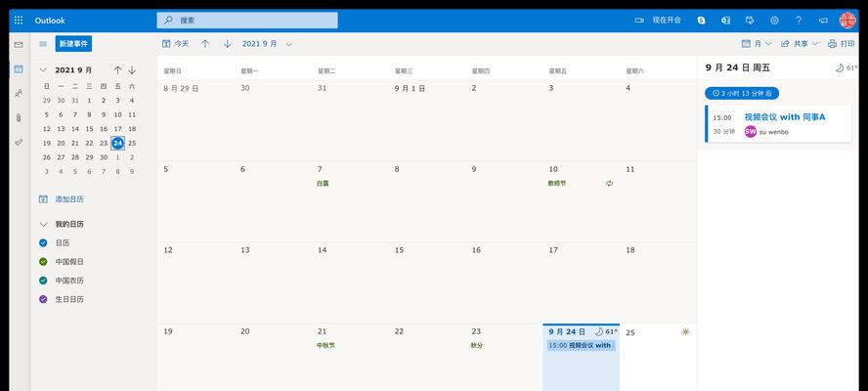Click the search box
This screenshot has height=391, width=868.
[x=247, y=21]
